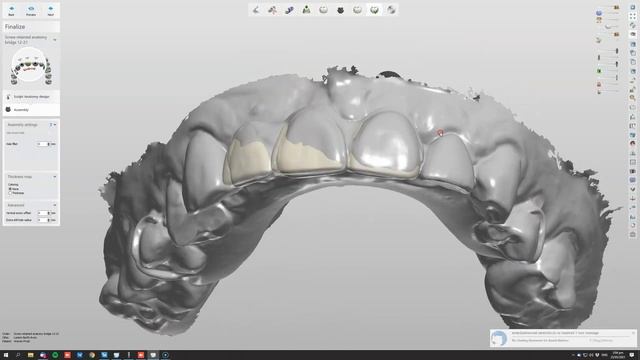This screenshot has height=360, width=640.
Task: Open the first gray angled workflow step icon
Action: point(256,10)
